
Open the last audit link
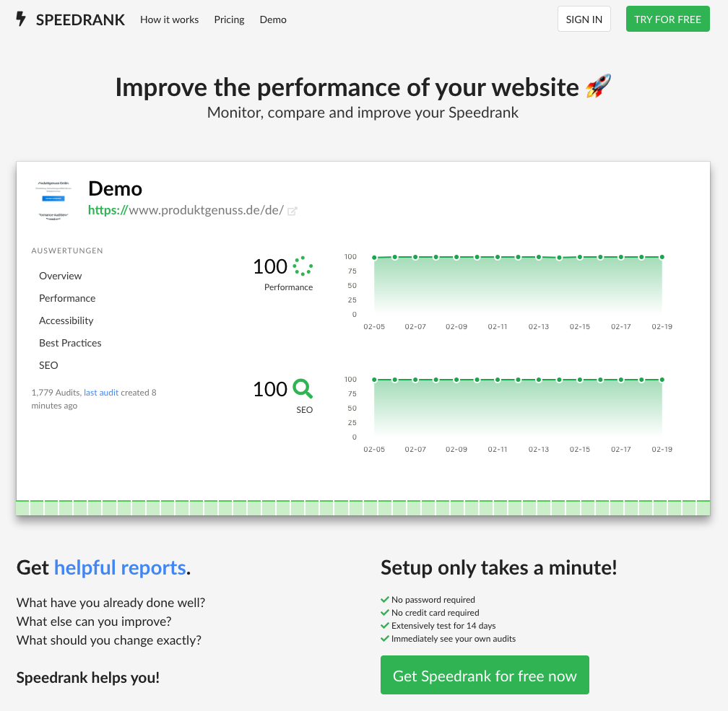click(101, 393)
